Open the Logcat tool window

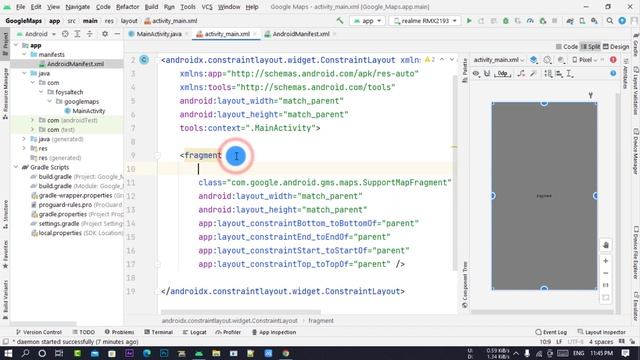point(195,332)
